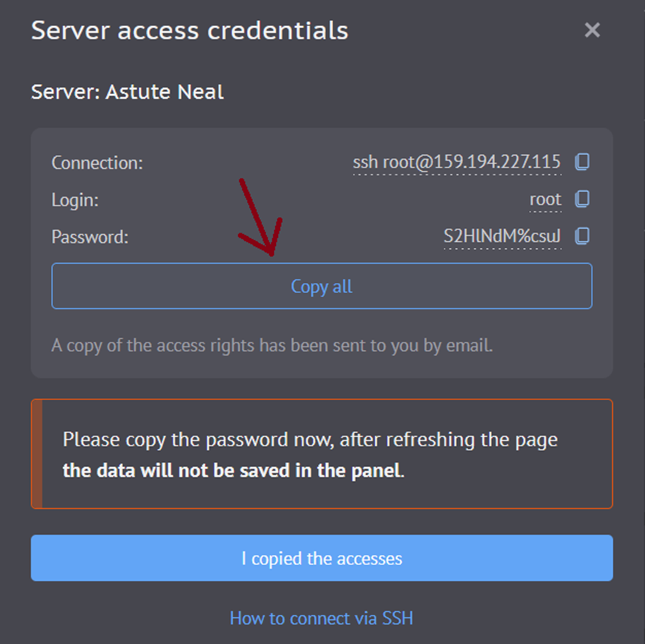645x644 pixels.
Task: Copy the root login icon
Action: coord(582,199)
